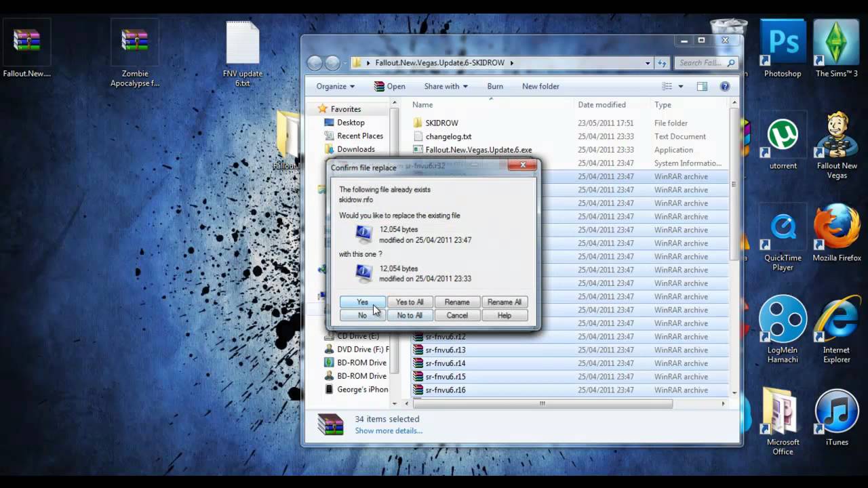Click No to All button
The image size is (868, 488).
coord(410,315)
